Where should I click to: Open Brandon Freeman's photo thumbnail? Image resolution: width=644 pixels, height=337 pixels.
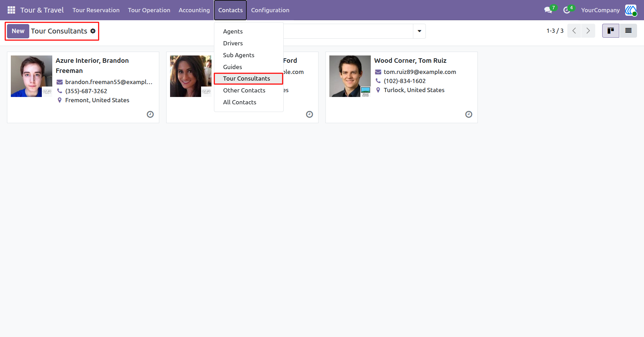[x=31, y=76]
